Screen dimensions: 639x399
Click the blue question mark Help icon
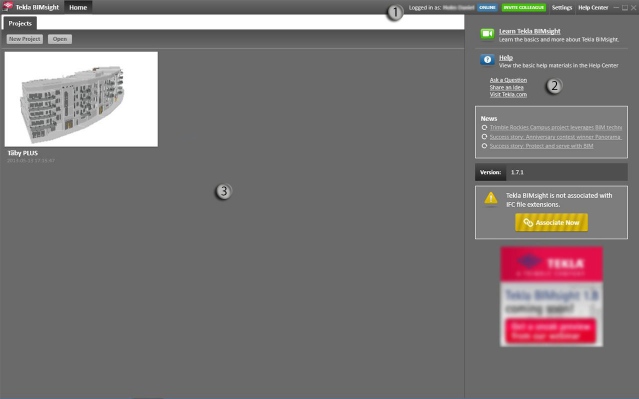487,60
